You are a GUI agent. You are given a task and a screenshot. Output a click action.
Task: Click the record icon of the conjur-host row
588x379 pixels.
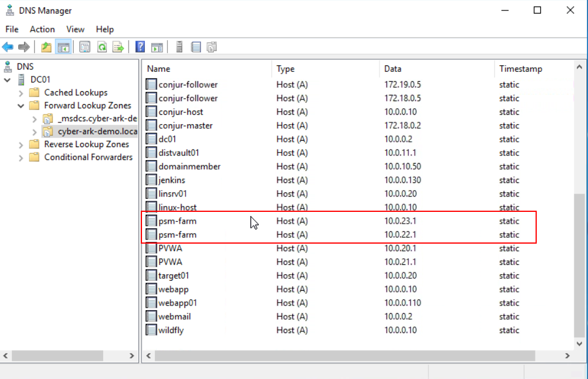pyautogui.click(x=151, y=112)
